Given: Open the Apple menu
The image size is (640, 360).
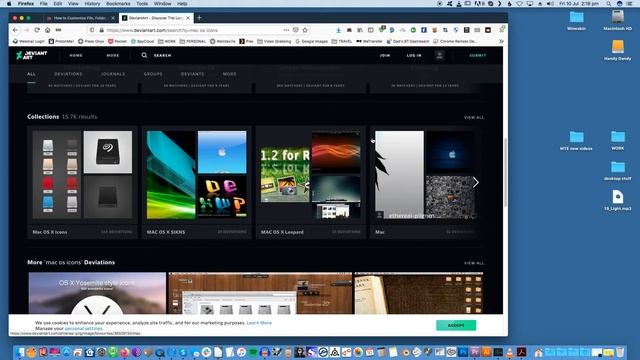Looking at the screenshot, I should [x=9, y=4].
